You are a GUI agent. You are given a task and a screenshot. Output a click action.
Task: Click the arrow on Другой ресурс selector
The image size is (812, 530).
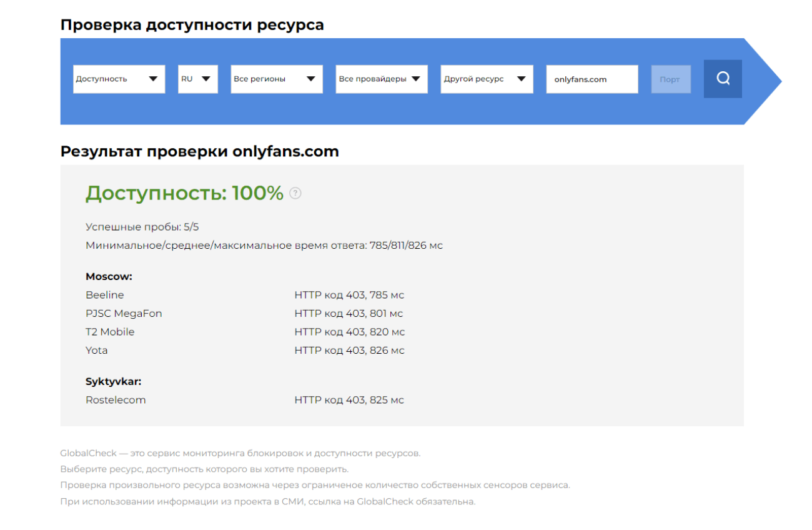[x=522, y=79]
